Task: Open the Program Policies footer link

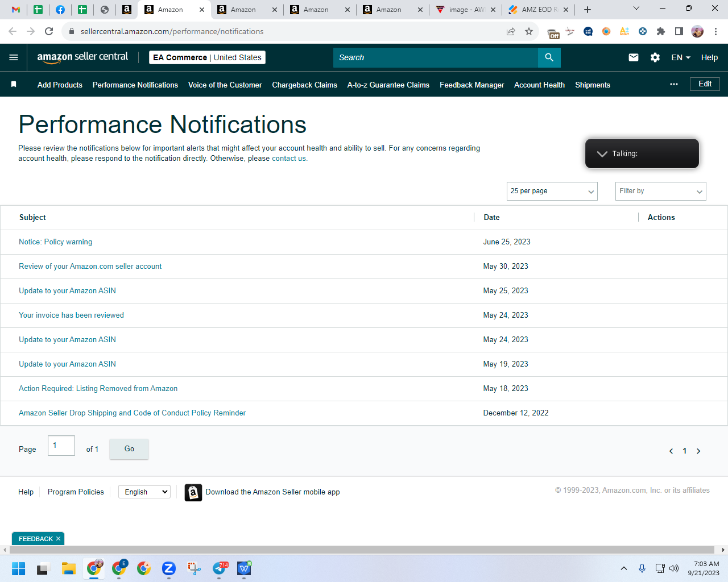Action: pos(76,492)
